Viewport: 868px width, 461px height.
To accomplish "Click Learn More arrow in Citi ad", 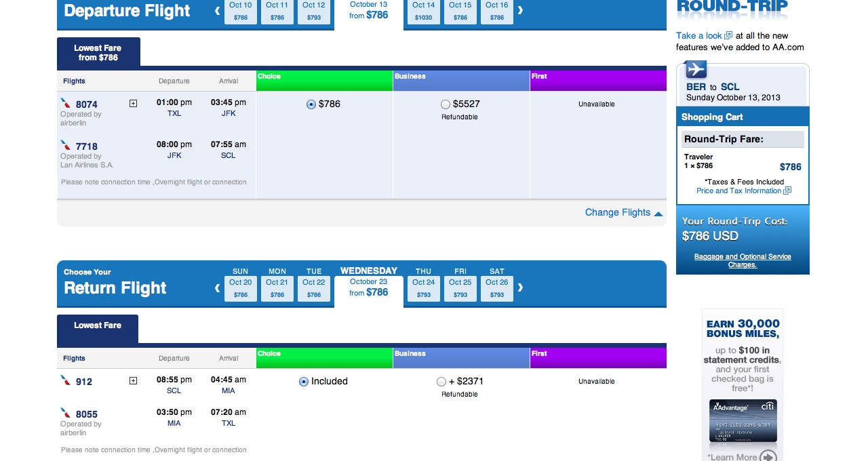I will (x=768, y=457).
